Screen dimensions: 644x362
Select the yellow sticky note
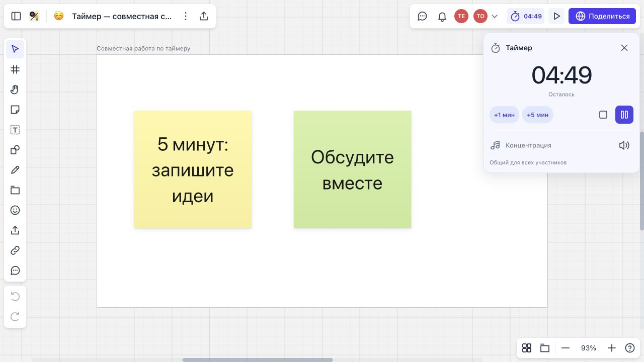pos(193,169)
